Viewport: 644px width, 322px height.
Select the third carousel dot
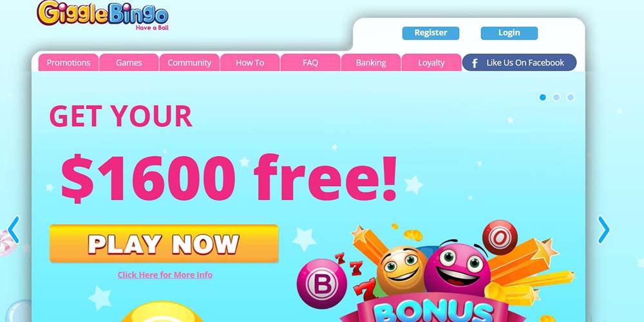click(x=571, y=97)
